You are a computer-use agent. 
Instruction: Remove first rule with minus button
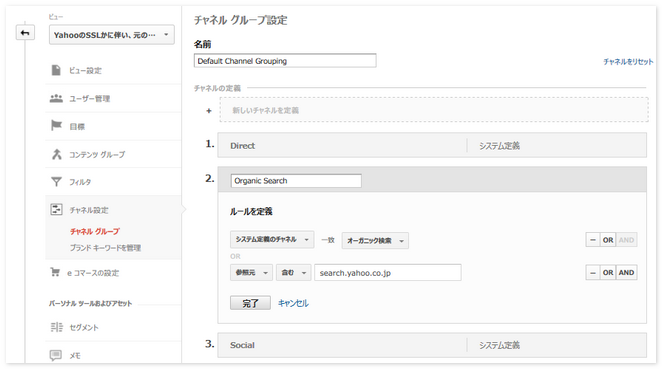tap(593, 240)
